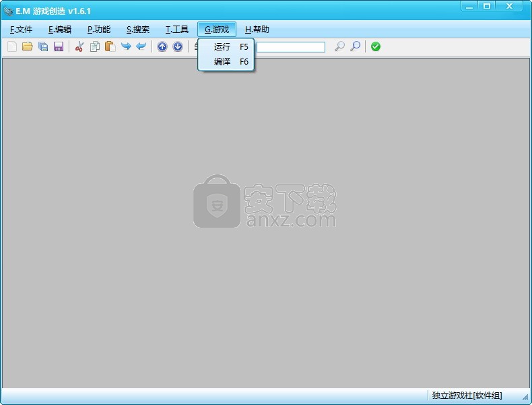Click the 独立游戏社[软件组] status text

click(467, 395)
